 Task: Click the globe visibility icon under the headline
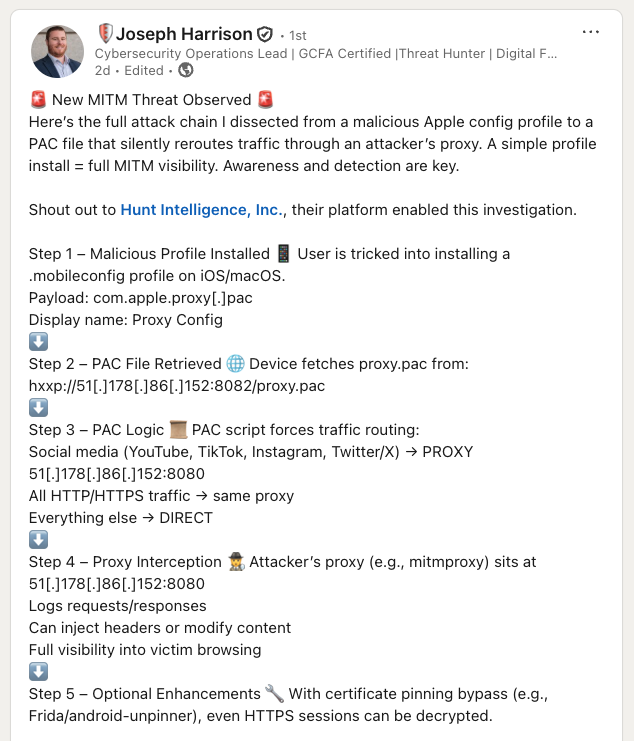185,70
